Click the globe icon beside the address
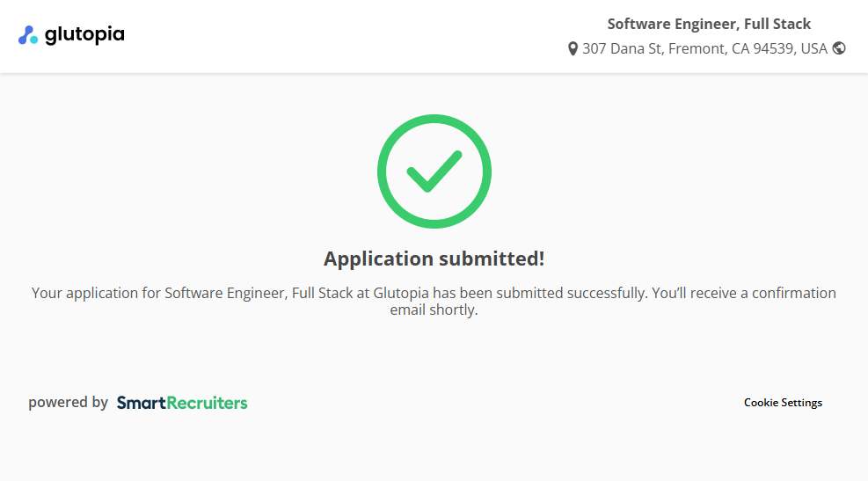868x481 pixels. 839,48
